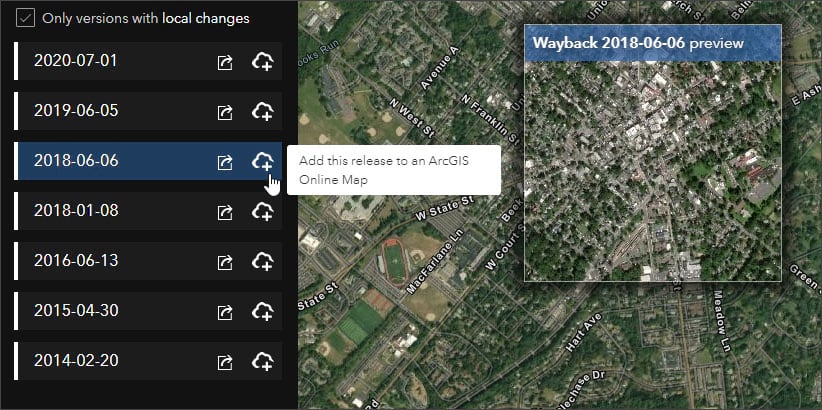The width and height of the screenshot is (822, 410).
Task: Add the 2015-04-30 release with its cloud icon
Action: pos(263,312)
